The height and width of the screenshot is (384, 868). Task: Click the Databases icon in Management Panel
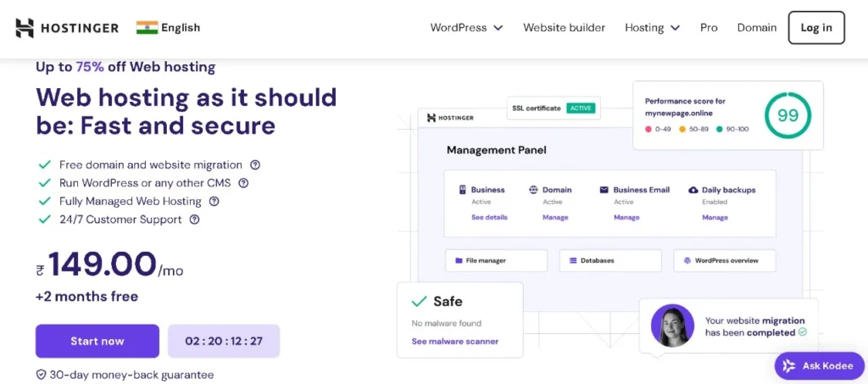[573, 260]
